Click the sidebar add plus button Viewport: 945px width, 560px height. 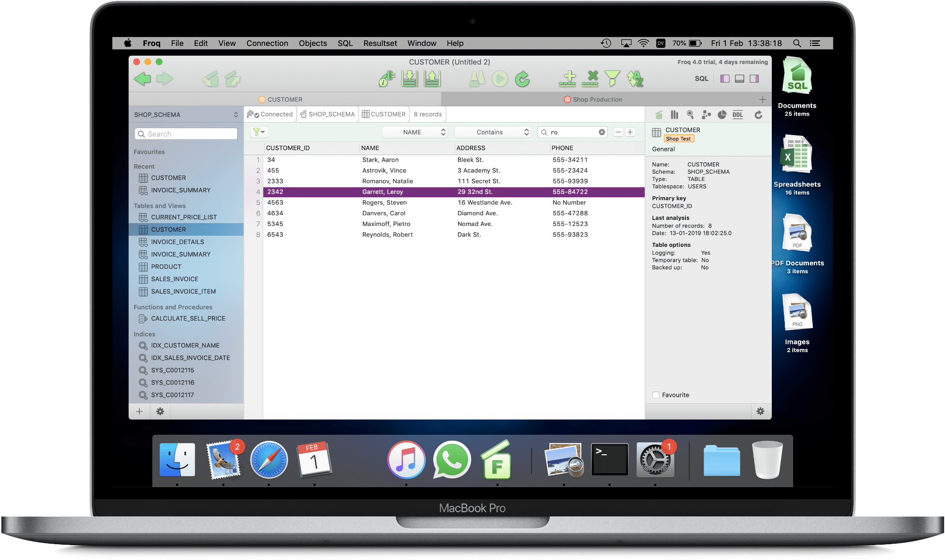139,412
